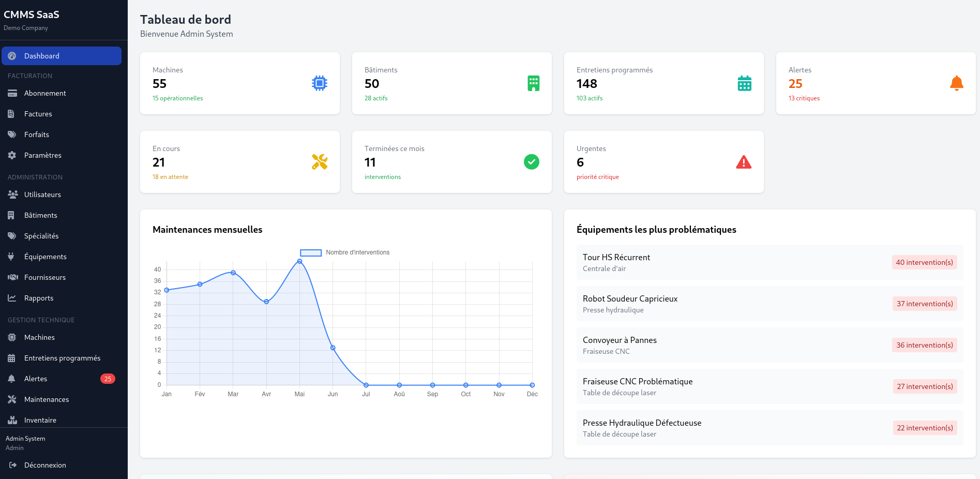
Task: Click the Abonnement credit card icon
Action: click(12, 93)
